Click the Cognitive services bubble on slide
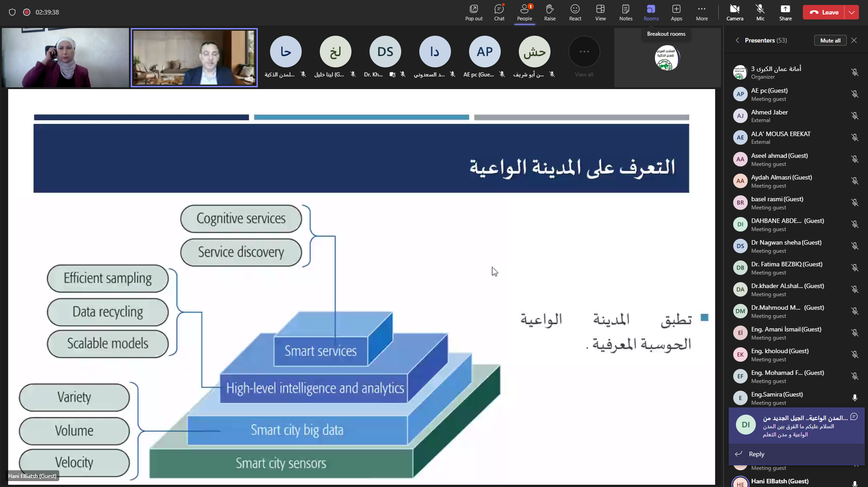The width and height of the screenshot is (868, 487). coord(241,218)
